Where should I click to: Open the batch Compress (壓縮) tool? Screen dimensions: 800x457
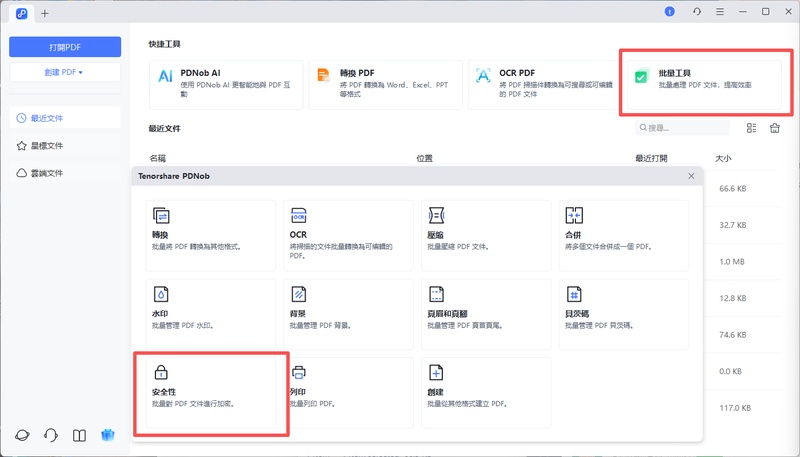(x=486, y=235)
